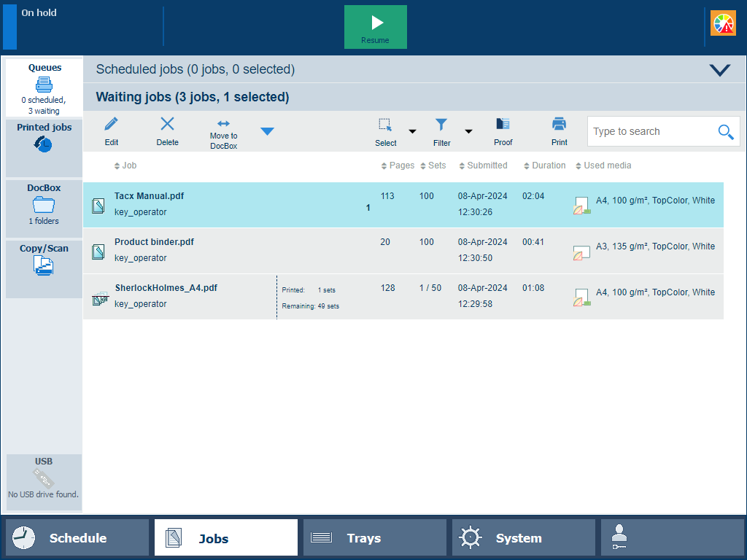Viewport: 747px width, 560px height.
Task: Click the Proof icon
Action: 503,125
